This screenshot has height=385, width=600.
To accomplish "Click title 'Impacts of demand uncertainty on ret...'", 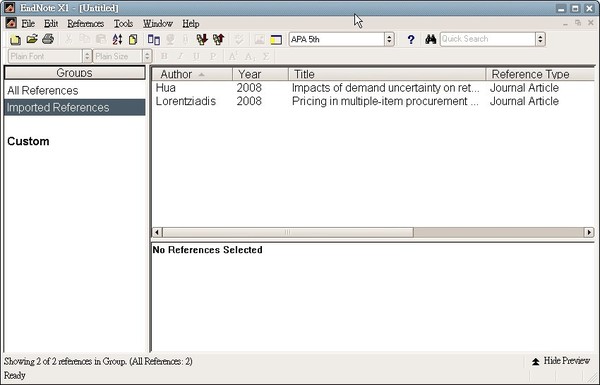I will 385,88.
